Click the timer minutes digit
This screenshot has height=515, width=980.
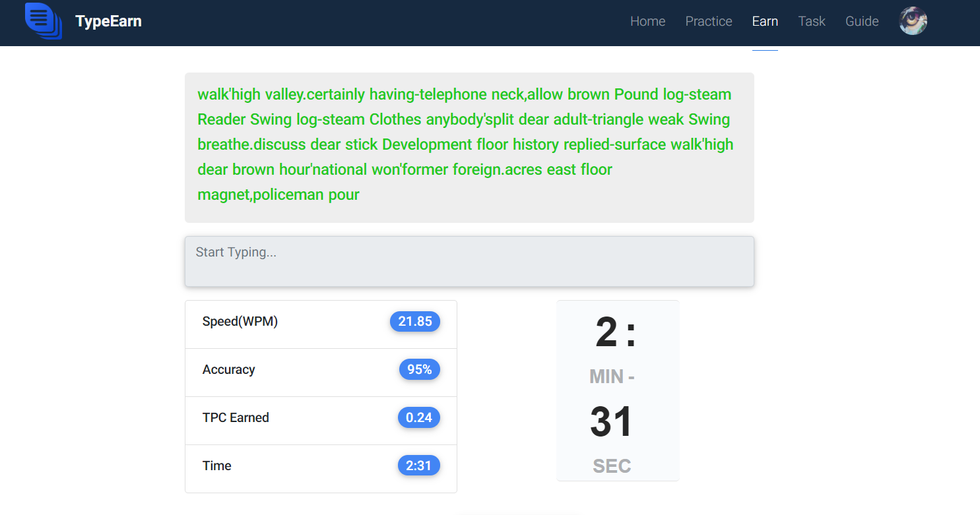point(606,332)
